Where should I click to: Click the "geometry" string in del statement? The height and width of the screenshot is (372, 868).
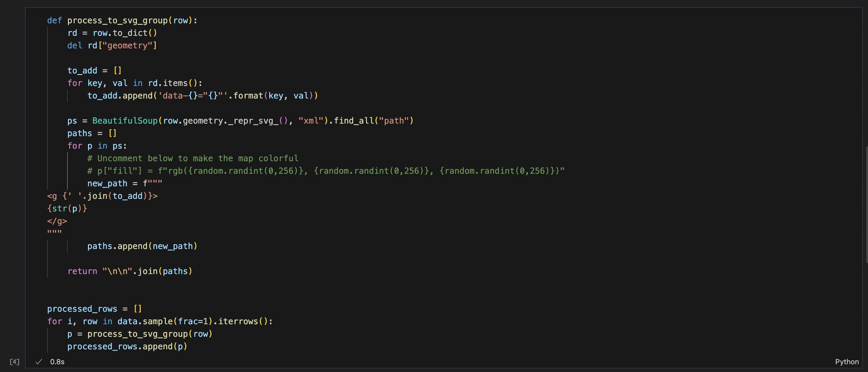point(127,46)
